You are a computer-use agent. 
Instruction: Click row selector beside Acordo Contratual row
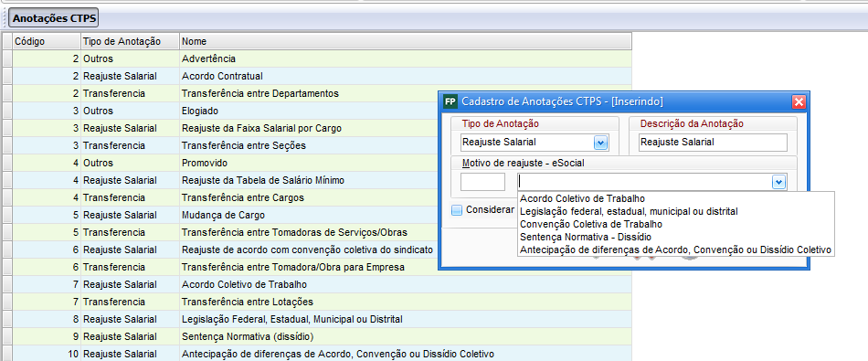tap(6, 76)
